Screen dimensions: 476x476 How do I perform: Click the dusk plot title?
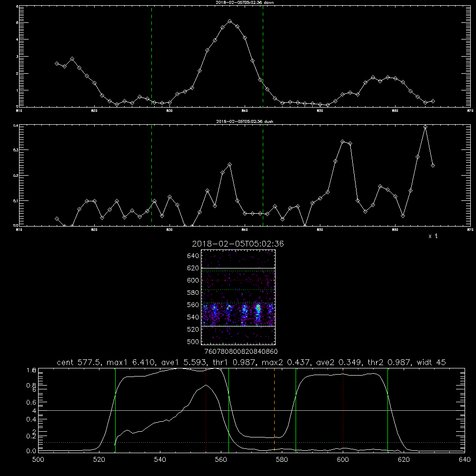(x=245, y=121)
